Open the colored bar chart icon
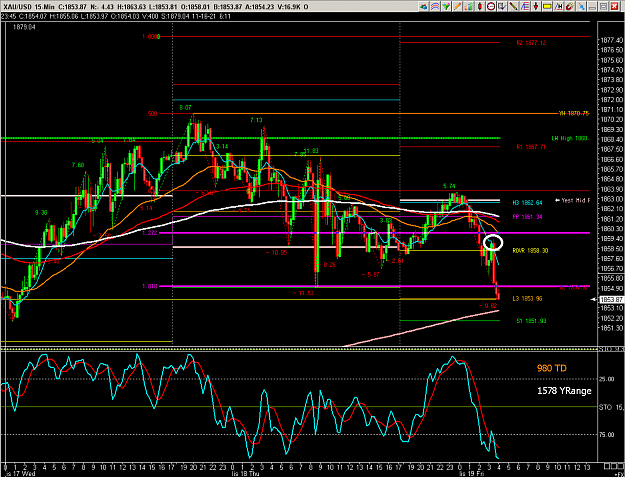 tap(468, 6)
